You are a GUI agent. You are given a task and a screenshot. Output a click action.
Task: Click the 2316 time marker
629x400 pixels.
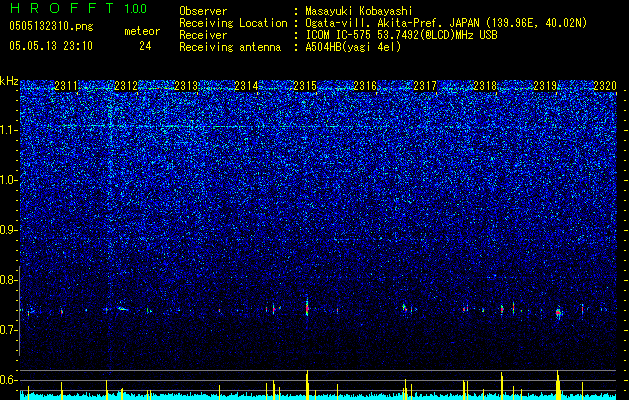pos(365,85)
